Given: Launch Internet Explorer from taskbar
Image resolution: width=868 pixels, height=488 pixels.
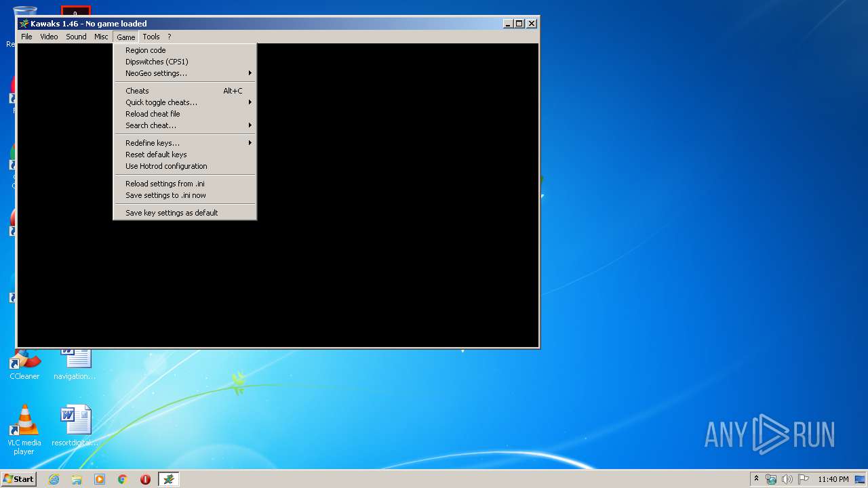Looking at the screenshot, I should pyautogui.click(x=54, y=479).
